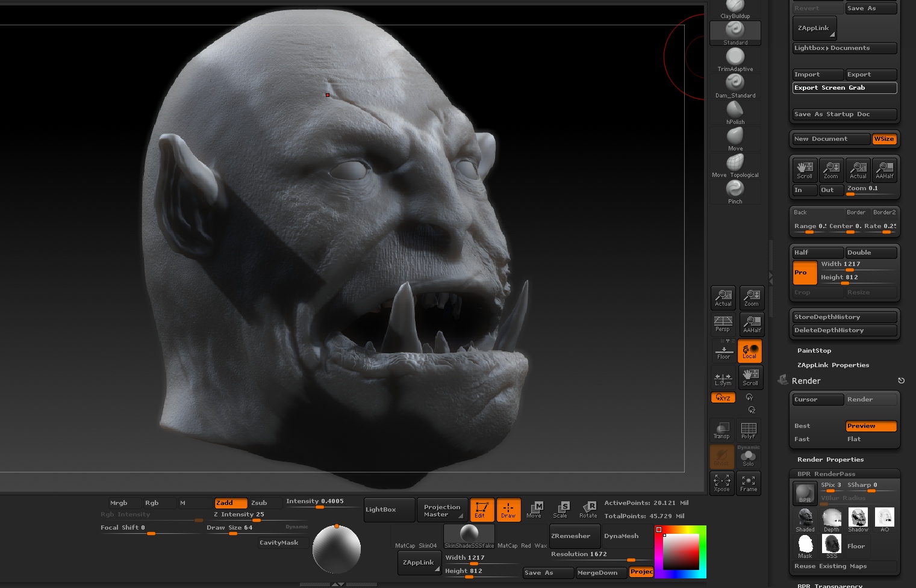The width and height of the screenshot is (916, 588).
Task: Open ZAppLink button in bottom shelf
Action: (x=419, y=563)
